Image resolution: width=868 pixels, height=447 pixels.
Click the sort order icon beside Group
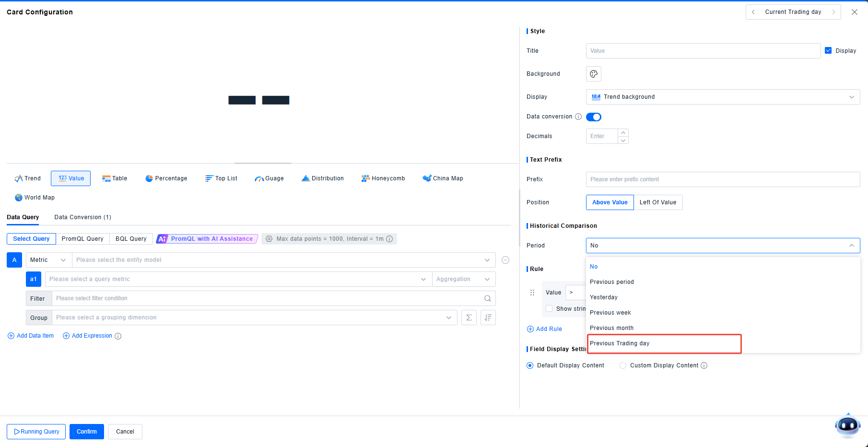tap(488, 318)
